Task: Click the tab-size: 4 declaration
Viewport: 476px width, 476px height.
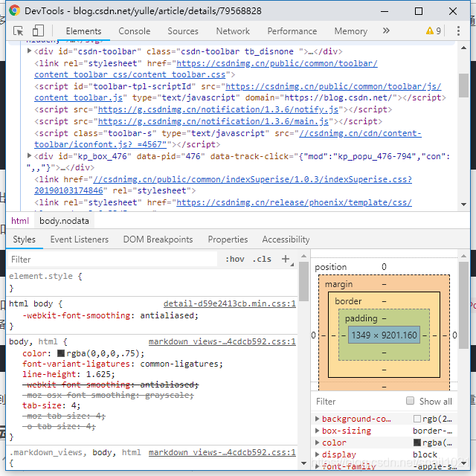Action: (x=51, y=405)
